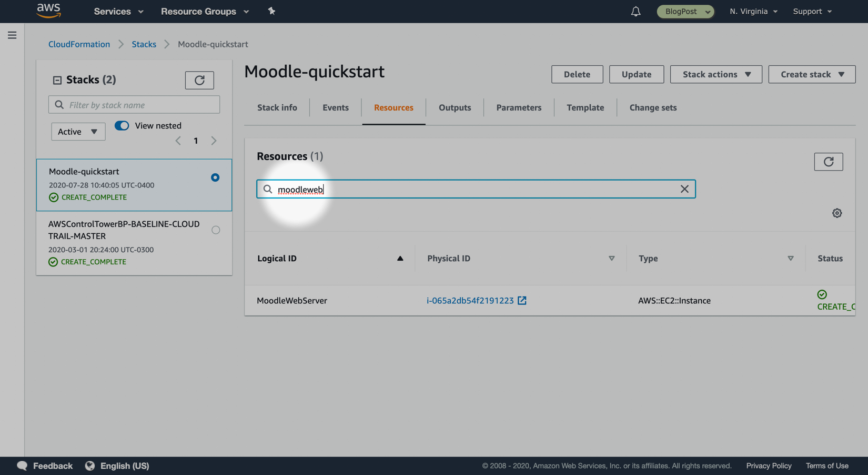This screenshot has width=868, height=475.
Task: Select the Resources tab
Action: pyautogui.click(x=393, y=107)
